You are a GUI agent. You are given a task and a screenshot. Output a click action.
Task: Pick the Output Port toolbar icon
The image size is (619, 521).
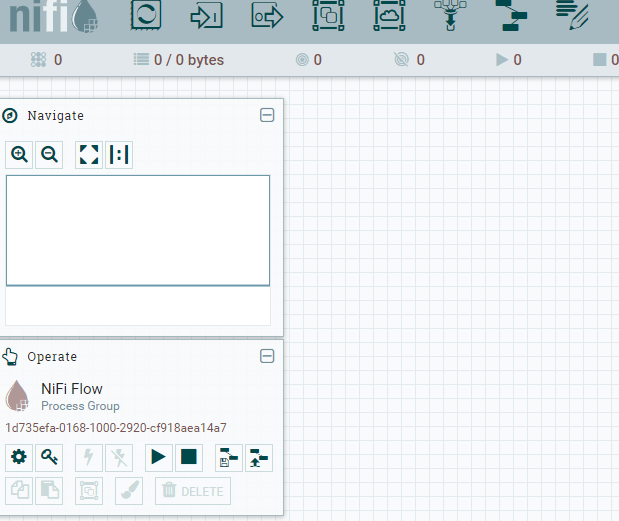click(267, 16)
